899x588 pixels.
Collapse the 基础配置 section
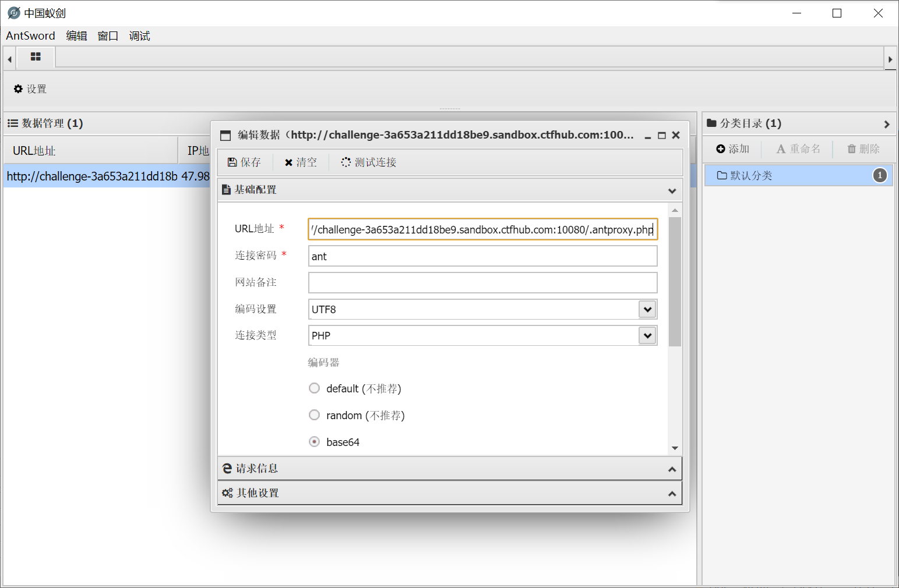672,190
